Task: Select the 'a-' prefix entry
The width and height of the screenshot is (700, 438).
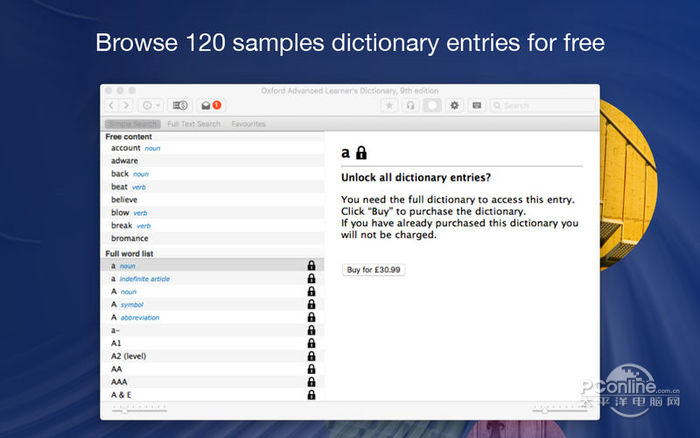Action: pos(212,330)
